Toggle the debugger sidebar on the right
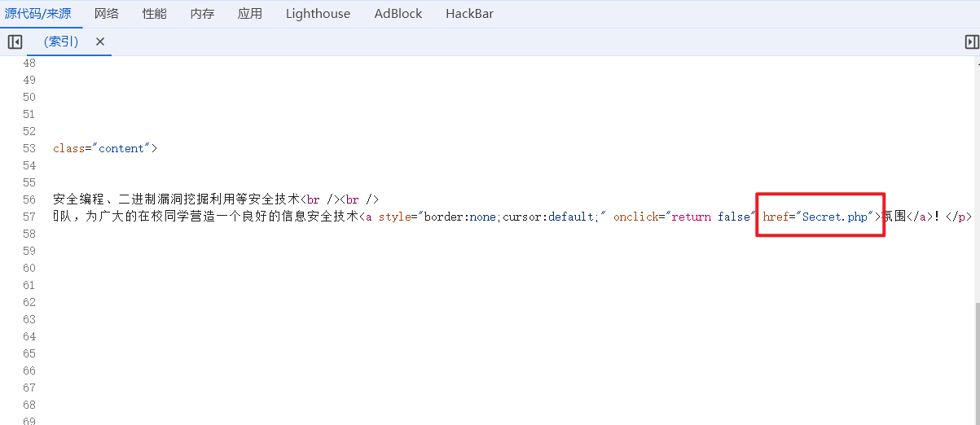This screenshot has width=980, height=425. click(x=971, y=42)
